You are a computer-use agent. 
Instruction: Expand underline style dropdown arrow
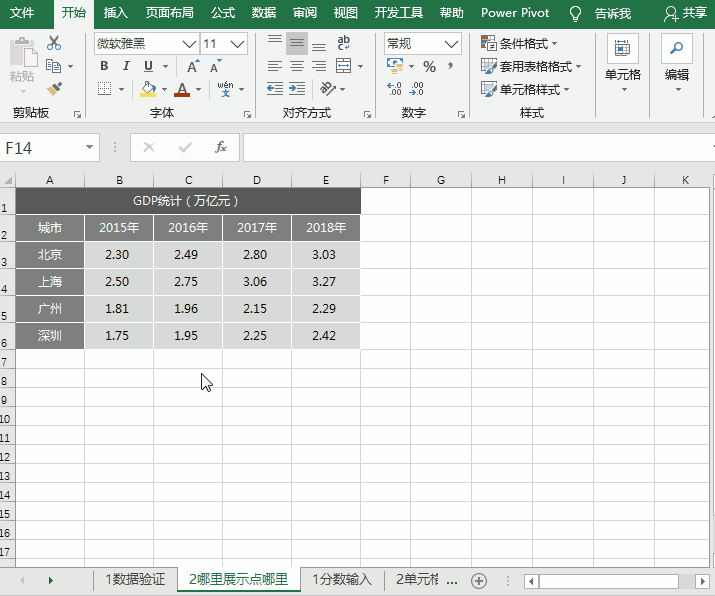pyautogui.click(x=166, y=67)
